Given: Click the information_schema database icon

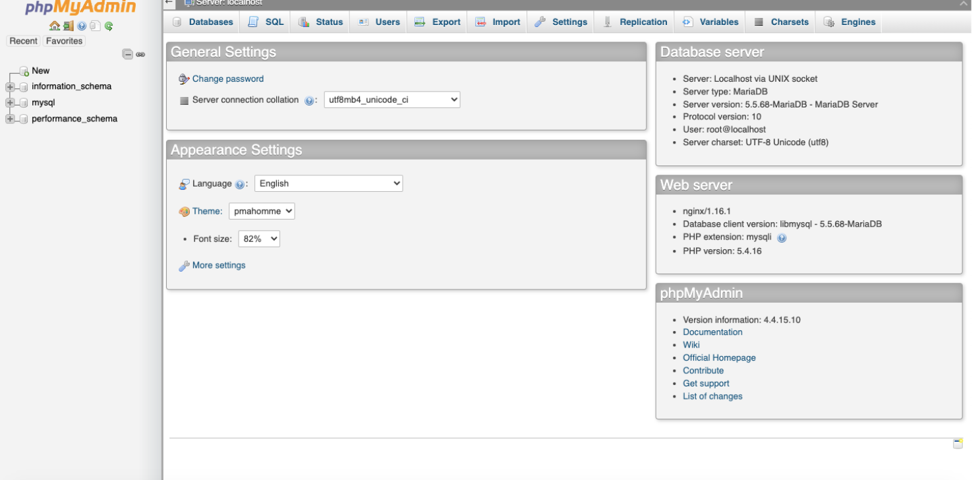Looking at the screenshot, I should (x=24, y=87).
